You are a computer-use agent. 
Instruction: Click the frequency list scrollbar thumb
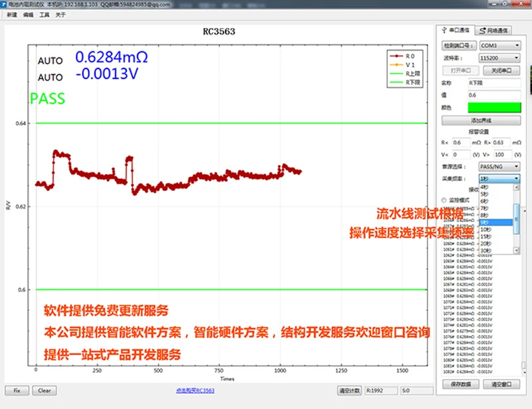[x=517, y=219]
